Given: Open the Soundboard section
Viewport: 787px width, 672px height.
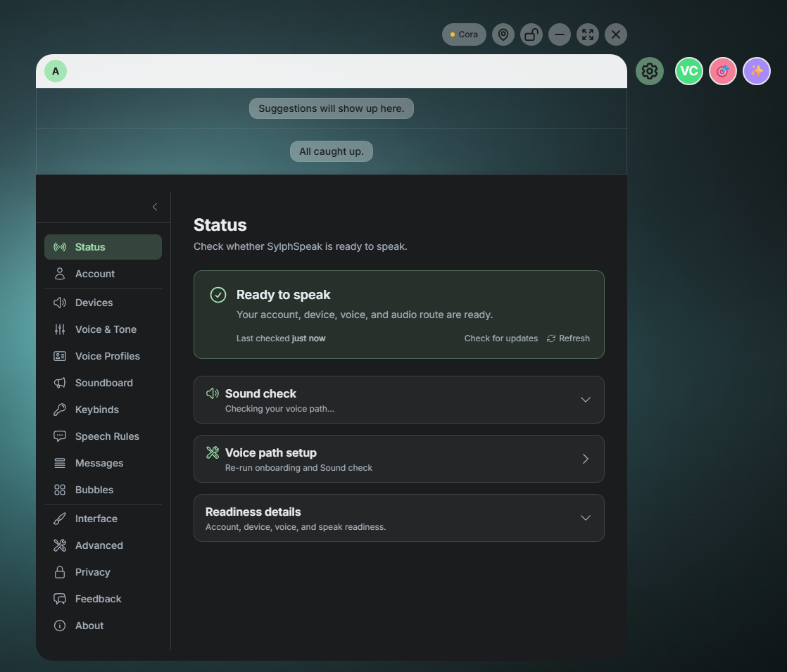Looking at the screenshot, I should tap(103, 383).
